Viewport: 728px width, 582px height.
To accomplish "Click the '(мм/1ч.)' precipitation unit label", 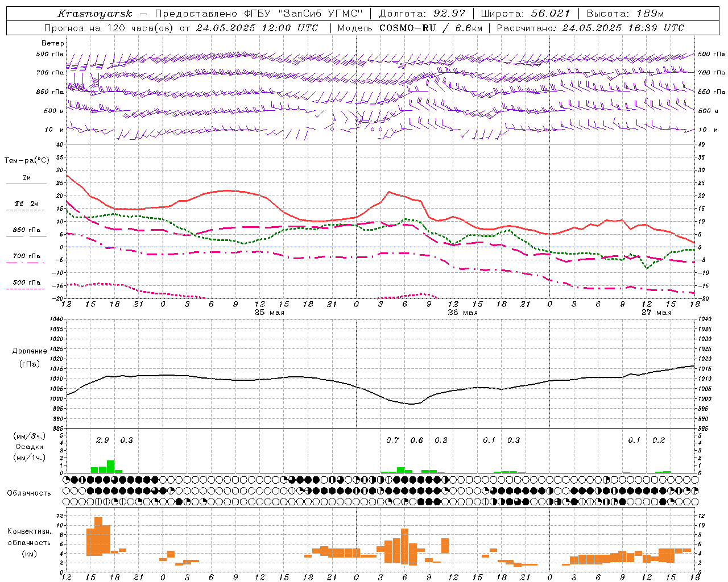I will point(29,457).
